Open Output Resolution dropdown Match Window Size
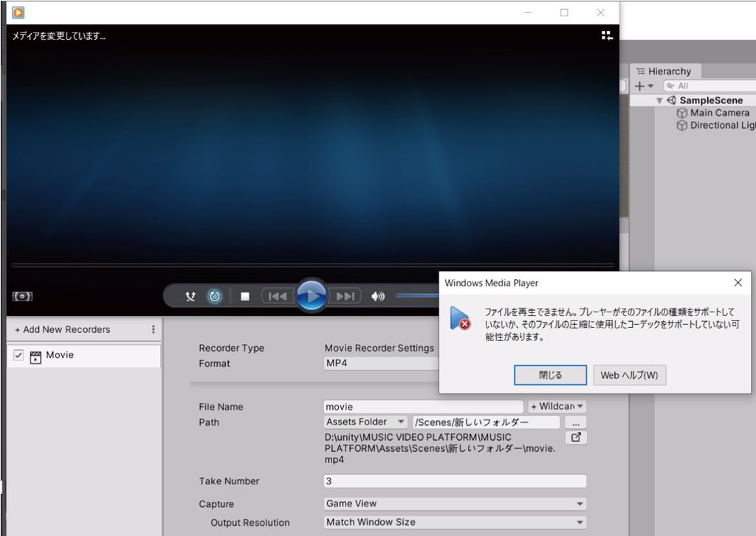Viewport: 756px width, 536px height. point(455,522)
